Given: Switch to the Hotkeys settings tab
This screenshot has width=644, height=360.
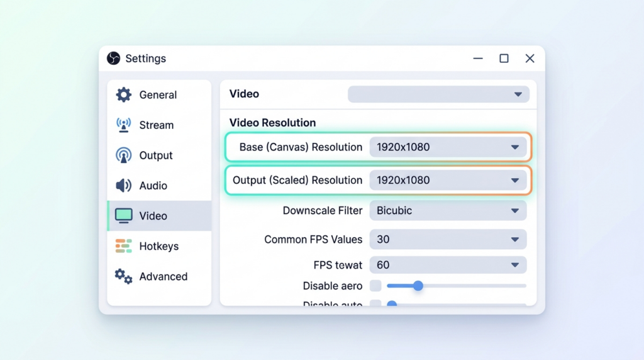Looking at the screenshot, I should 159,246.
